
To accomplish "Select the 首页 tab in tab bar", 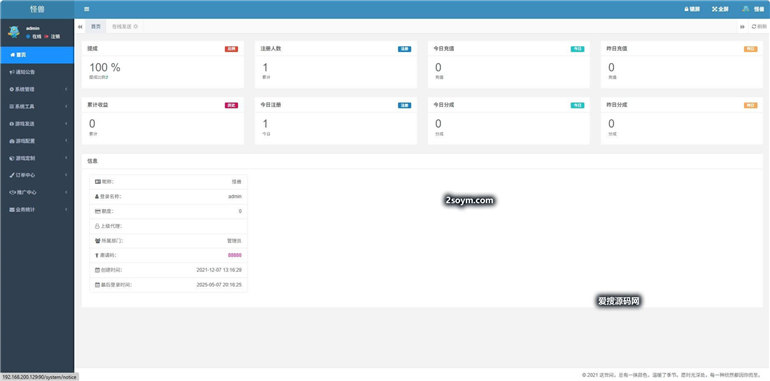I will pos(96,27).
